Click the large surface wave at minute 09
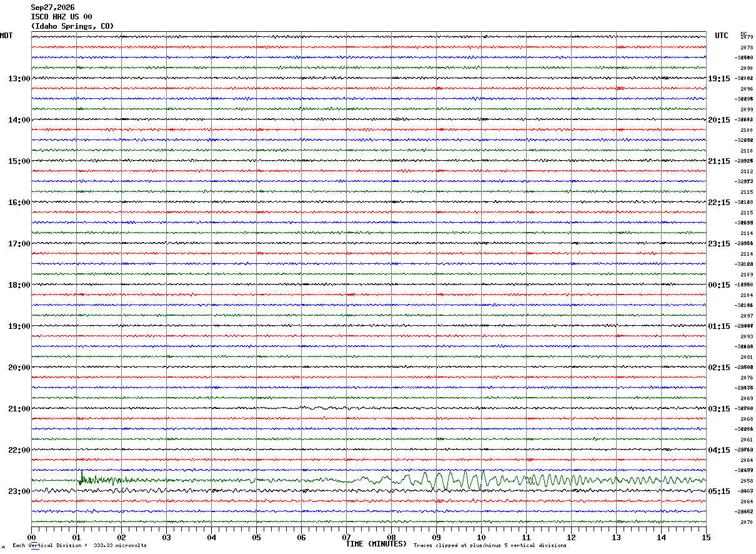Image resolution: width=756 pixels, height=554 pixels. click(x=438, y=481)
